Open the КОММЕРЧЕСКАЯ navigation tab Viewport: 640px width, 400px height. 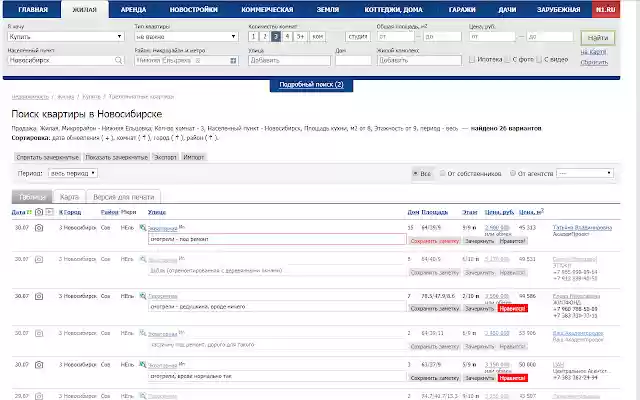pos(267,9)
